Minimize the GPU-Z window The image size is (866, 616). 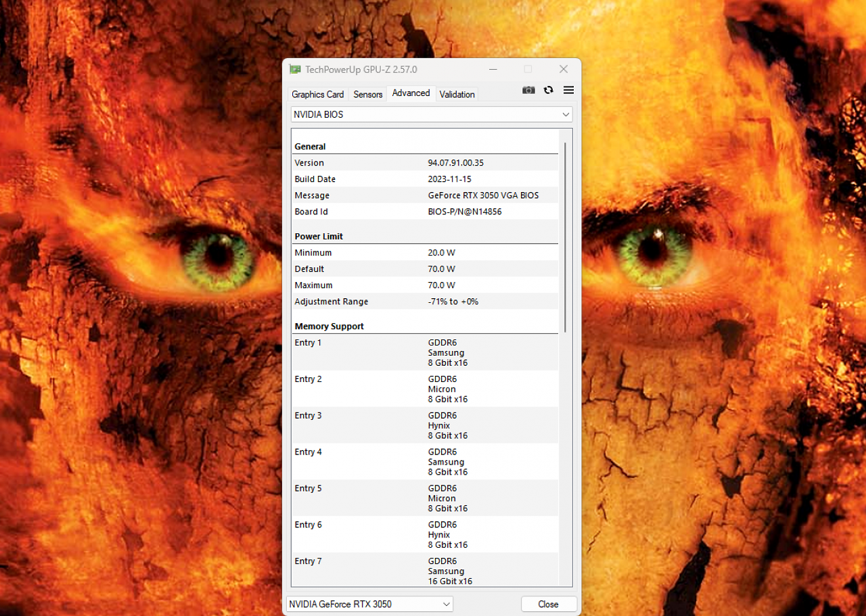[493, 69]
